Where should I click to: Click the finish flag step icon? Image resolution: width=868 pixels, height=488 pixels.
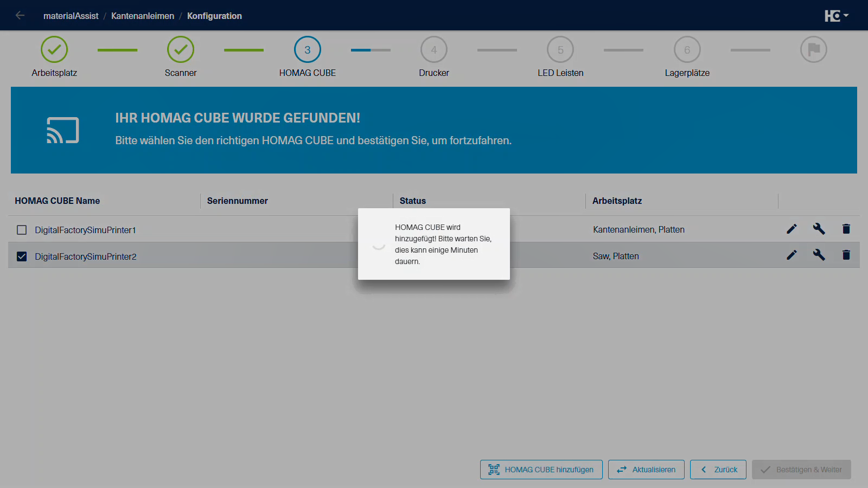tap(814, 49)
